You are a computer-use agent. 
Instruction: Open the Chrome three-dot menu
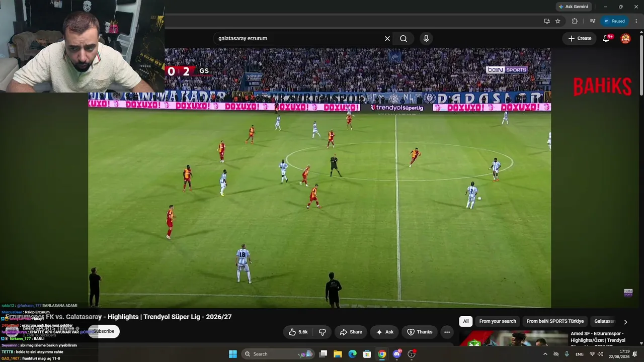(636, 21)
